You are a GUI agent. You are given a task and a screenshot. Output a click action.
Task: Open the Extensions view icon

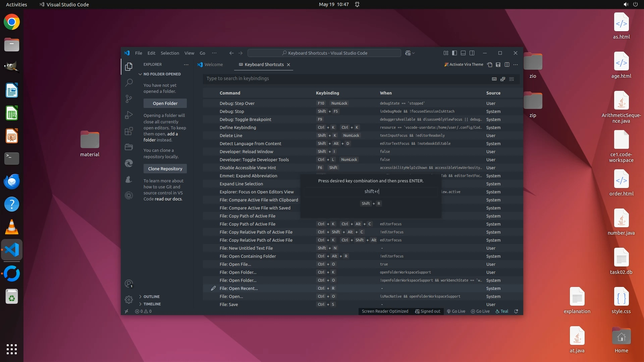point(129,131)
